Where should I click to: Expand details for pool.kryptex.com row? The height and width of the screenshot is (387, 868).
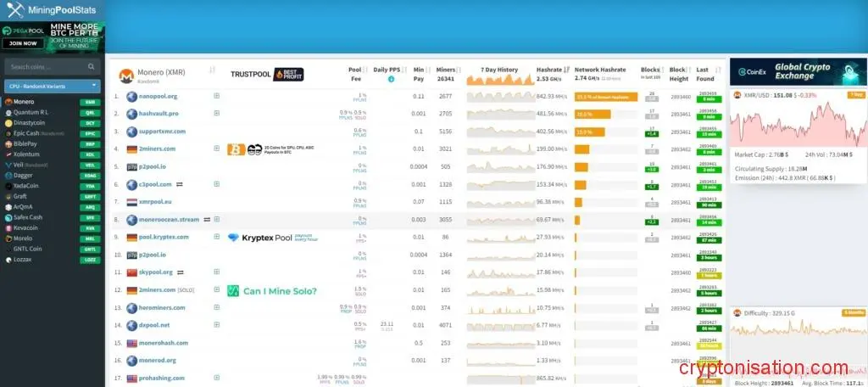pos(216,237)
